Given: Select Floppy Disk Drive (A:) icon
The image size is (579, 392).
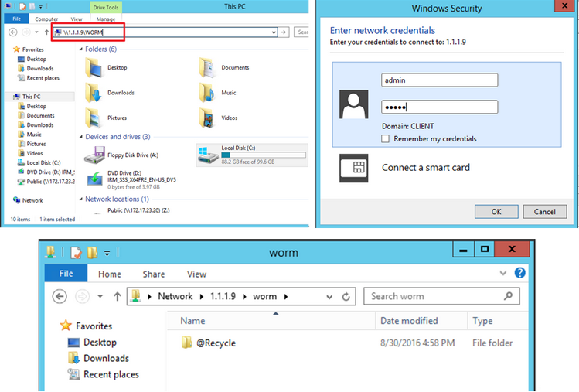Looking at the screenshot, I should [94, 155].
